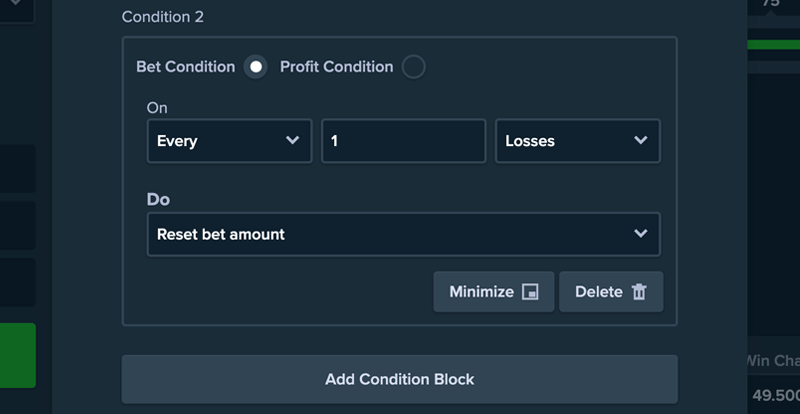Image resolution: width=800 pixels, height=414 pixels.
Task: Click the Win Chance value 49.500 field
Action: [775, 395]
